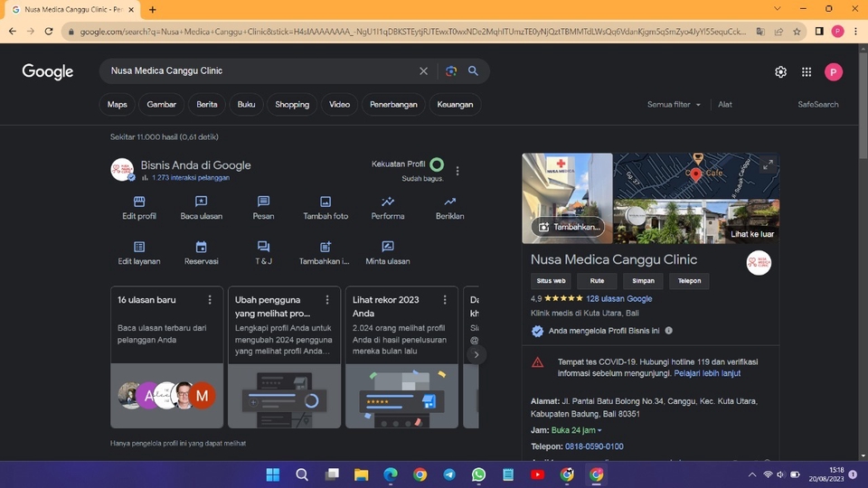Click the magnifier search button
868x488 pixels.
(x=473, y=70)
